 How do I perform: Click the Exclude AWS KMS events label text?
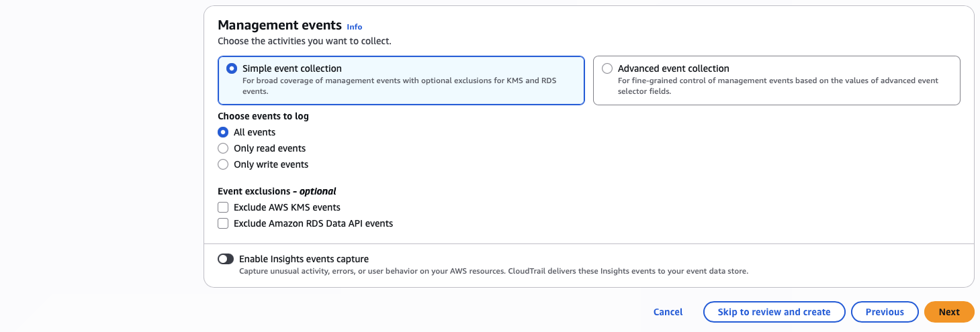pos(287,207)
